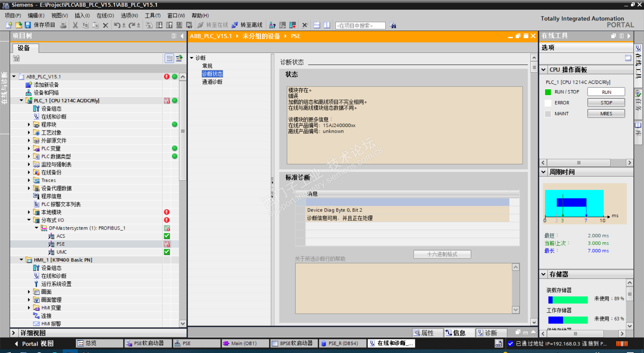Screen dimensions: 644x353
Task: Collapse the 存储器 section
Action: pos(544,274)
